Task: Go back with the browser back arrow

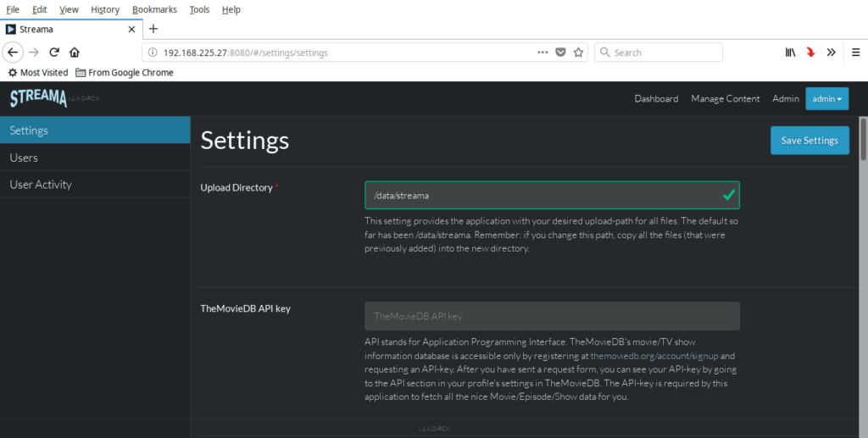Action: coord(13,53)
